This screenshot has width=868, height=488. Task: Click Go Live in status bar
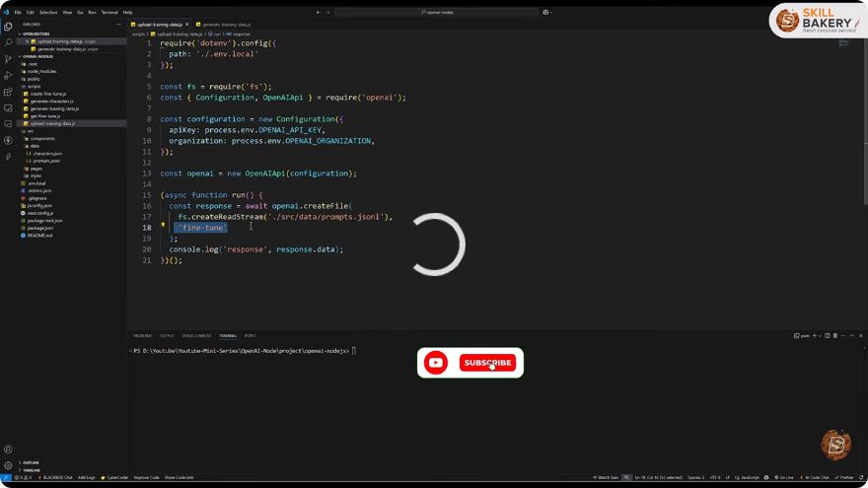point(784,477)
